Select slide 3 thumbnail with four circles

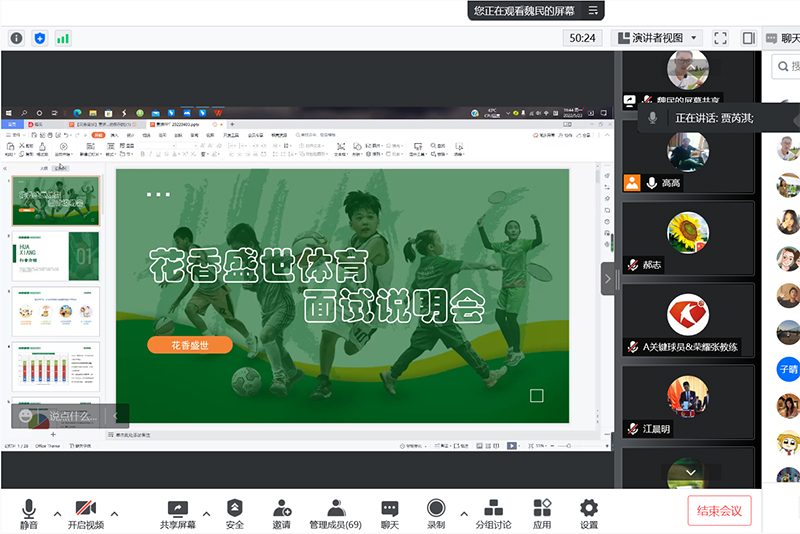[x=56, y=311]
